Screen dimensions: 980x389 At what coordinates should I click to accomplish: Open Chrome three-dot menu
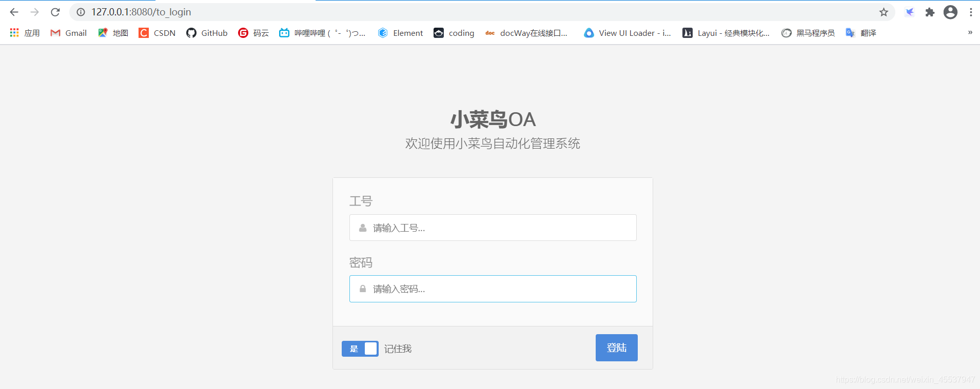[x=971, y=12]
